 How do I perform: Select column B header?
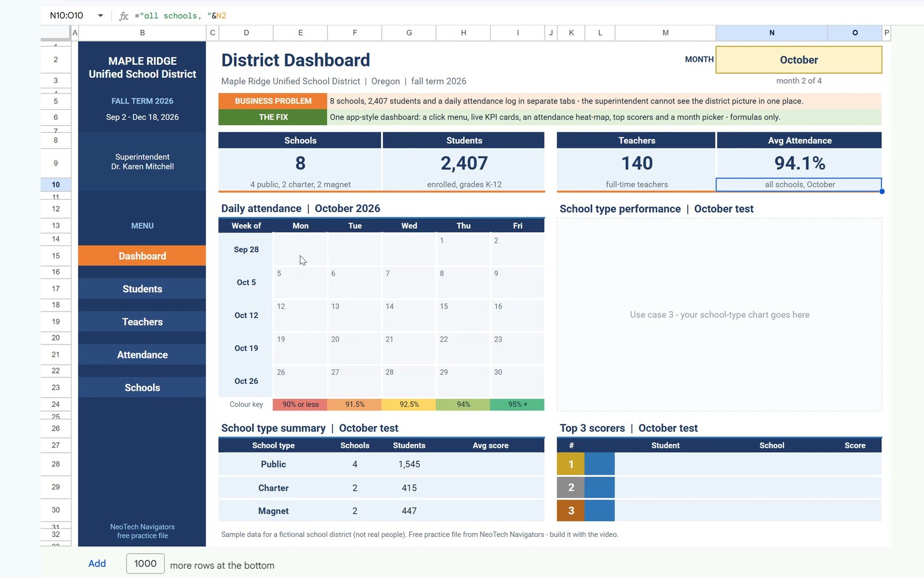click(142, 33)
